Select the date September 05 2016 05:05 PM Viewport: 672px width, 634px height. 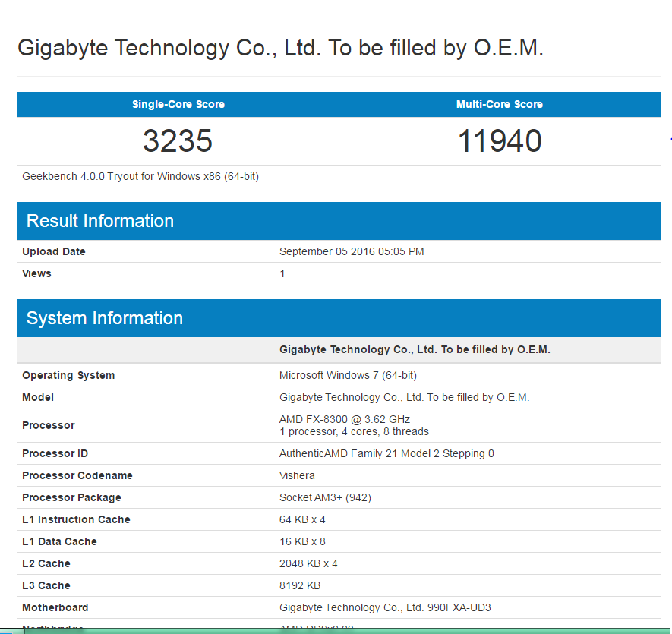[352, 251]
